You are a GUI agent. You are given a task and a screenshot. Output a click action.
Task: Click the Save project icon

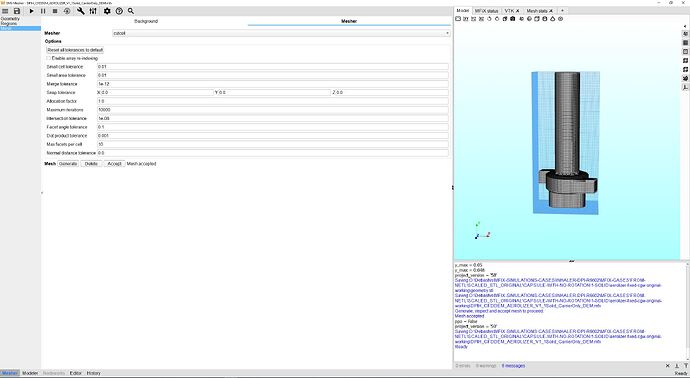point(17,11)
